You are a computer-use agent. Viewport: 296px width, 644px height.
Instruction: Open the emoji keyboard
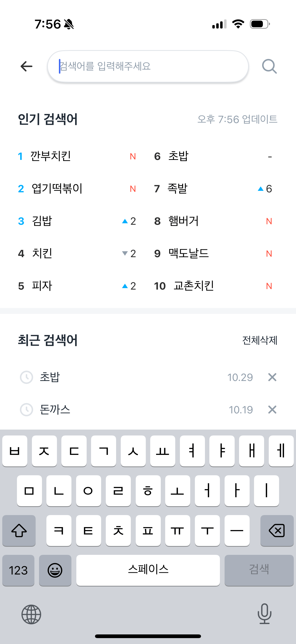(55, 570)
